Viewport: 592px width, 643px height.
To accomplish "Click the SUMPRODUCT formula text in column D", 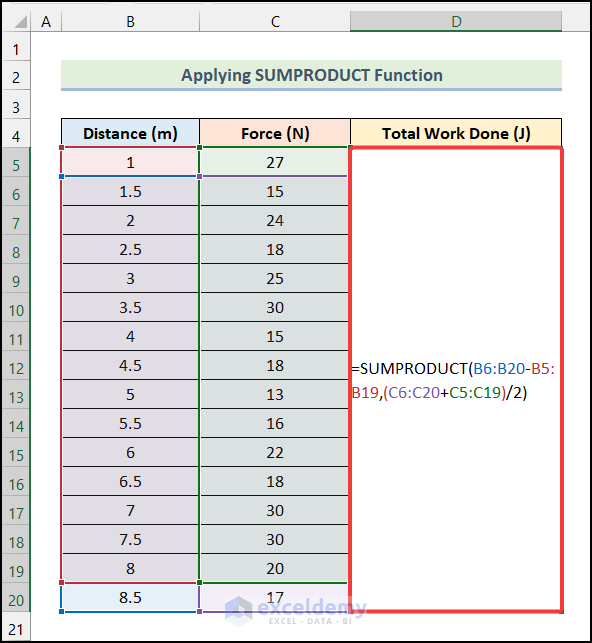I will pyautogui.click(x=453, y=381).
